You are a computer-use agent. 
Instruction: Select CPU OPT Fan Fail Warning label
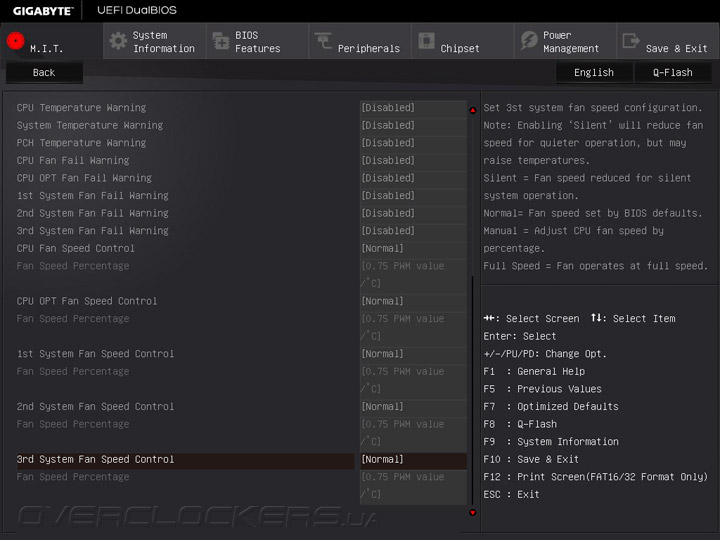tap(84, 178)
